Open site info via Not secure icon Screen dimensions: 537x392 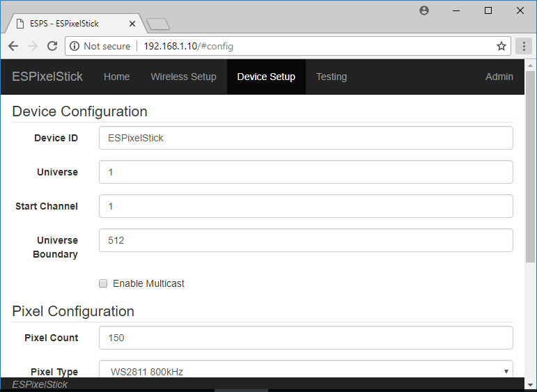[x=75, y=46]
